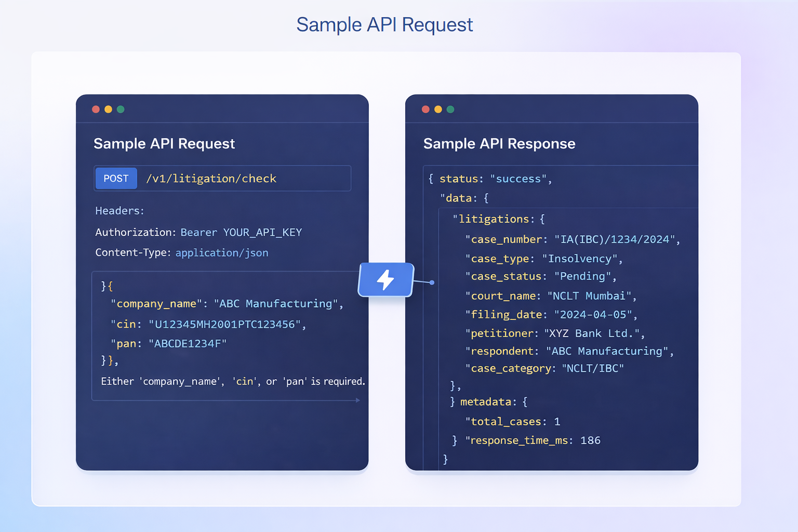Image resolution: width=798 pixels, height=532 pixels.
Task: Click the green dot on the request window
Action: click(121, 109)
